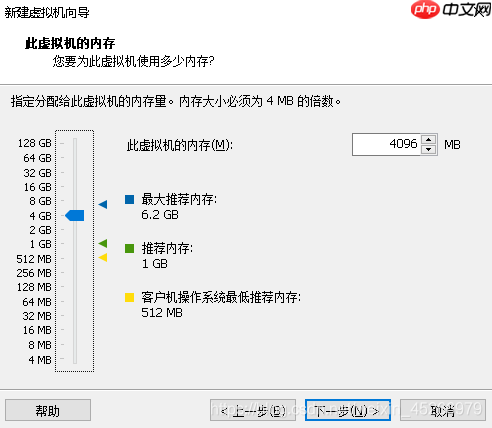Screen dimensions: 492x428
Task: Click the 此虚拟机的内存(M) label
Action: 180,145
